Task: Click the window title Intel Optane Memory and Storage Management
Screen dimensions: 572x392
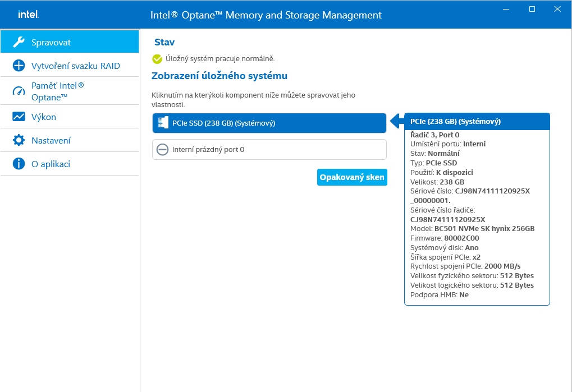Action: click(266, 15)
